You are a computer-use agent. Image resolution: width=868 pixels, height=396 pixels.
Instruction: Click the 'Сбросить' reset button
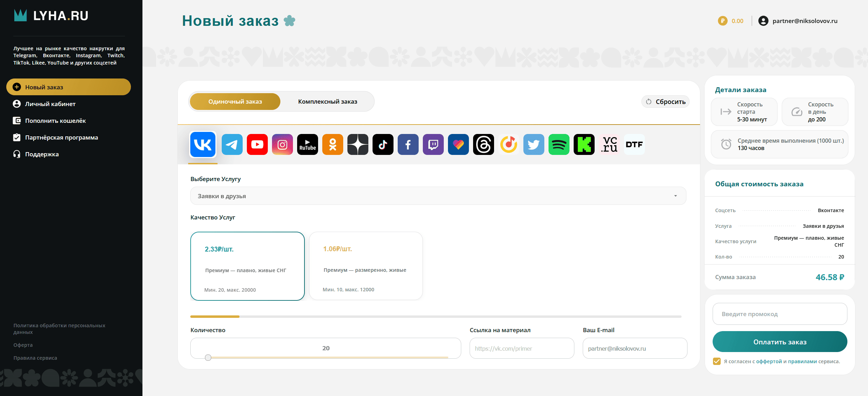tap(665, 102)
